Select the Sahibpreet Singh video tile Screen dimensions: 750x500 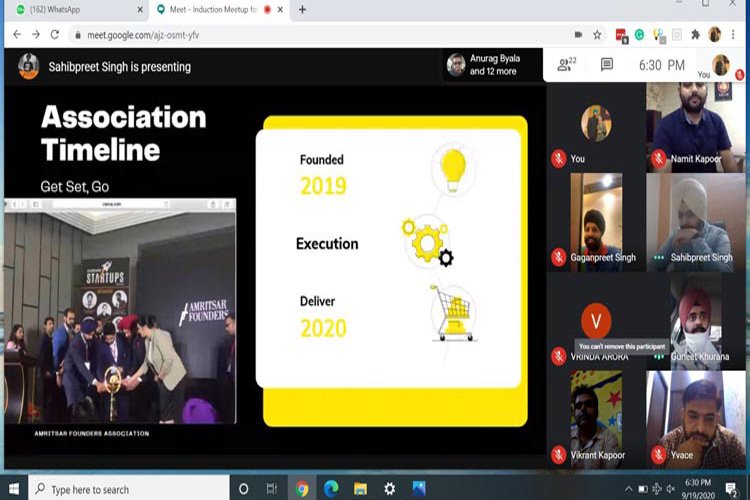pyautogui.click(x=695, y=222)
